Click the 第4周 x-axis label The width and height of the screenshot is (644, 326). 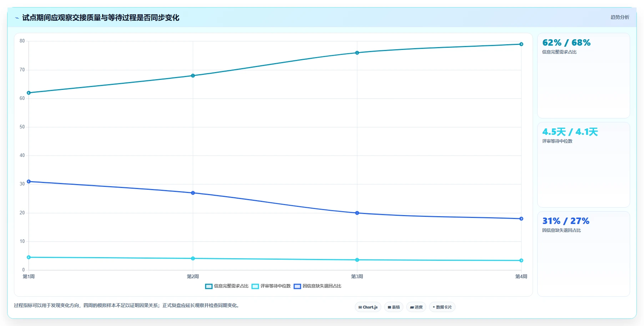521,276
